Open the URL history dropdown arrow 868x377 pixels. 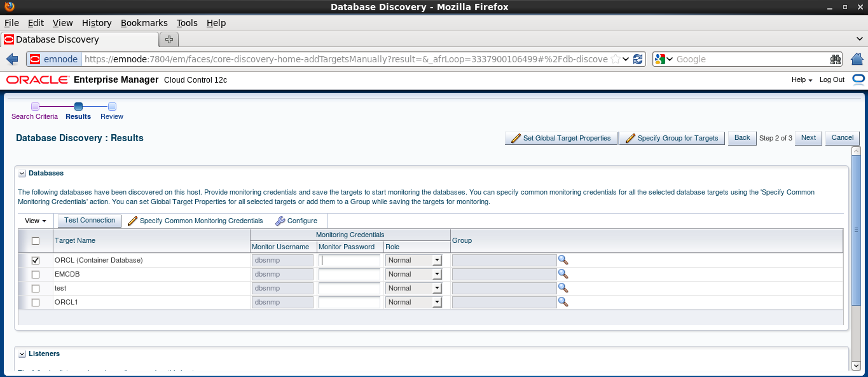click(626, 59)
